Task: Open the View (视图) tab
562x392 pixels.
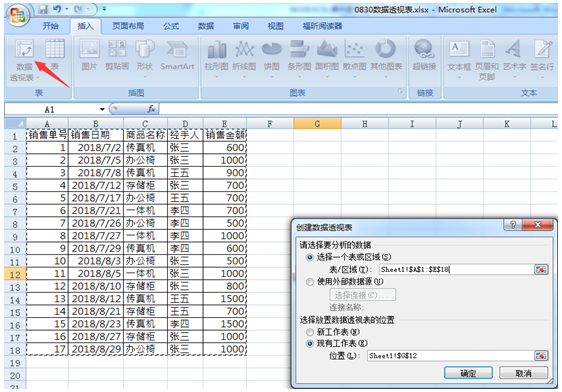Action: point(276,26)
